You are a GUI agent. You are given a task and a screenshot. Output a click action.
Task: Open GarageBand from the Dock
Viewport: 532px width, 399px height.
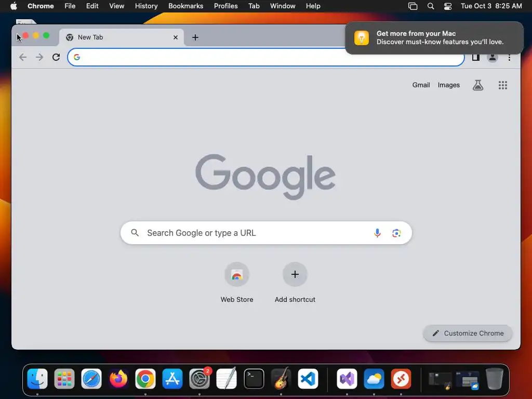[x=281, y=379]
